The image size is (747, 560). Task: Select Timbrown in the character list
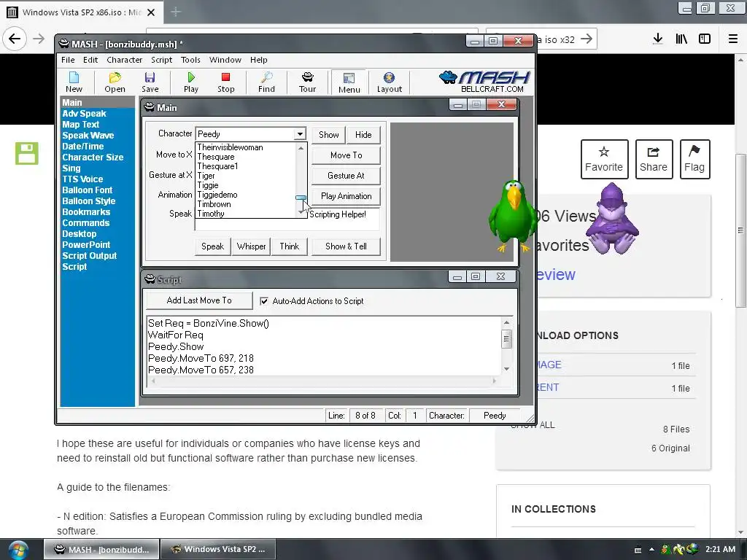(214, 204)
